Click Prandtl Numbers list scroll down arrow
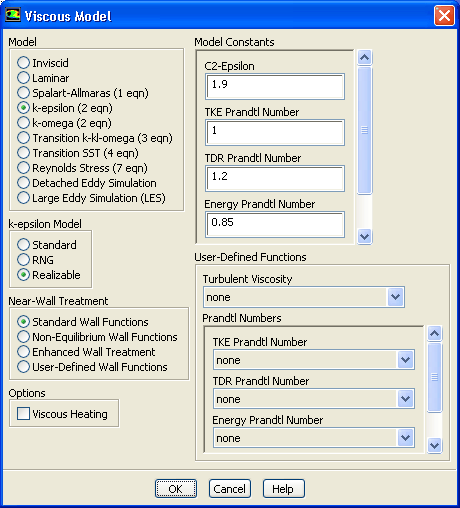 [434, 445]
